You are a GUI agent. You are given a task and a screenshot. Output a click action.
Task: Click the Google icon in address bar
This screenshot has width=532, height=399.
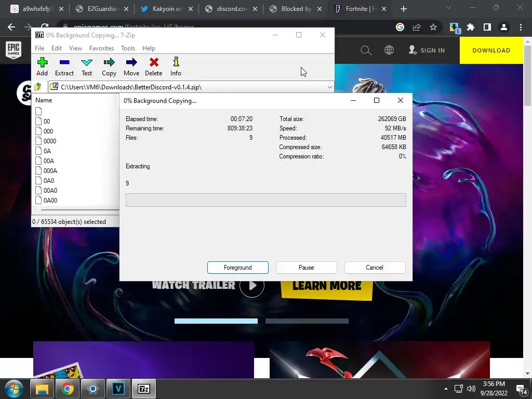pos(400,27)
